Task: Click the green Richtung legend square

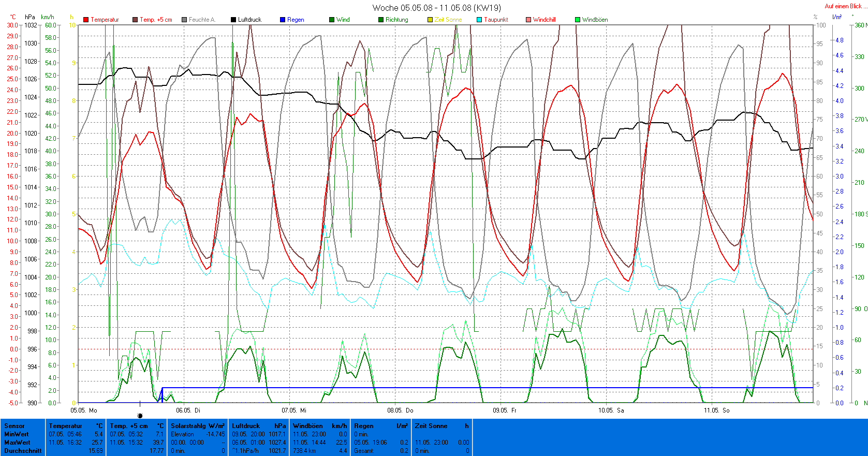Action: (x=381, y=20)
